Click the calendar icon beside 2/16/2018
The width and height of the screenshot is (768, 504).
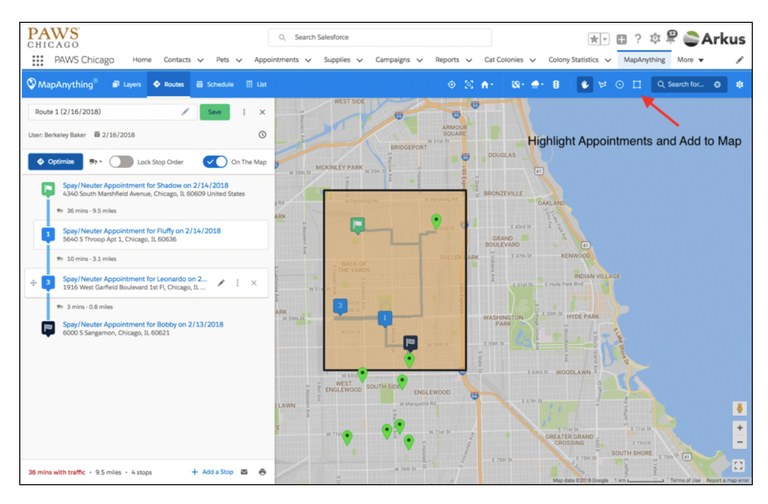[97, 134]
